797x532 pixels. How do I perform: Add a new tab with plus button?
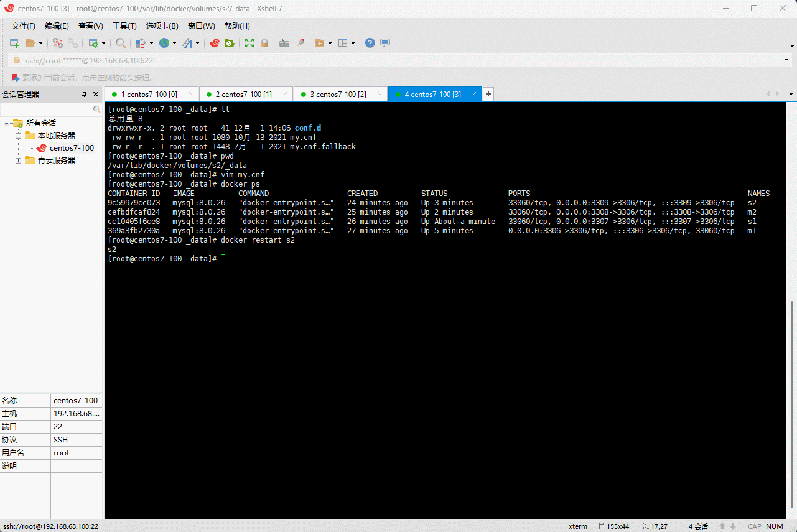click(488, 94)
